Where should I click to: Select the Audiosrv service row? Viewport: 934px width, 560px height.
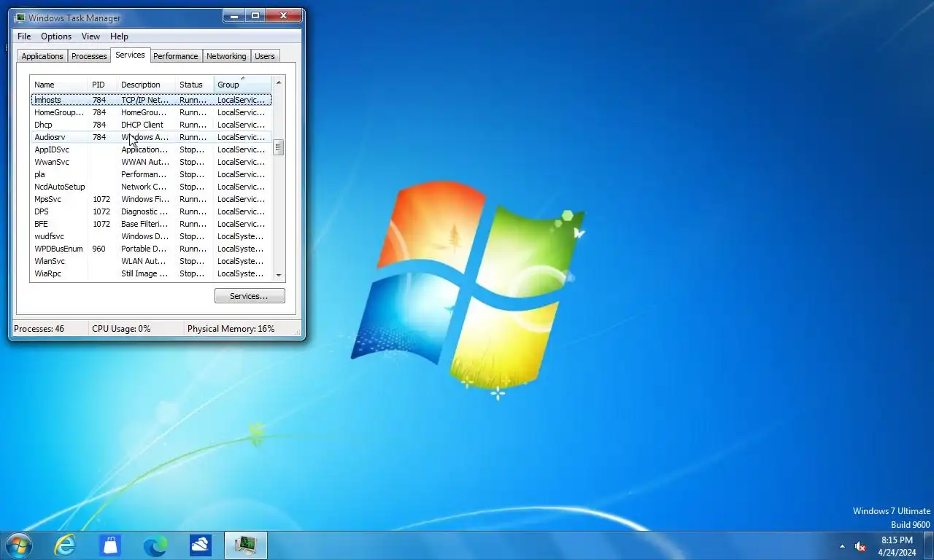click(x=151, y=137)
